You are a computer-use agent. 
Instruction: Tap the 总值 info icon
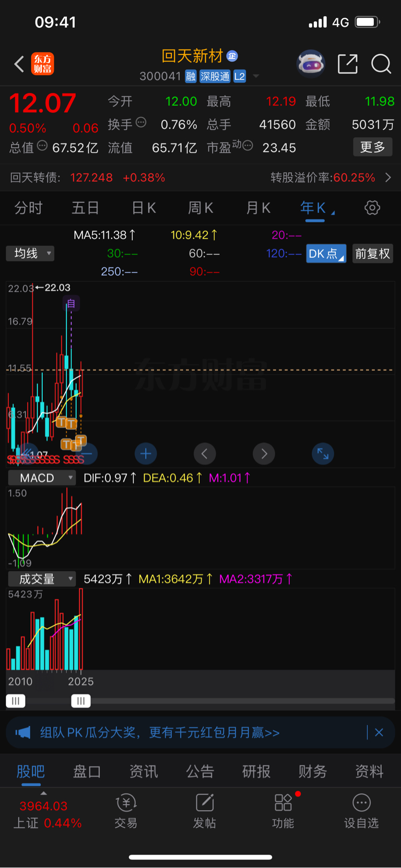point(42,146)
